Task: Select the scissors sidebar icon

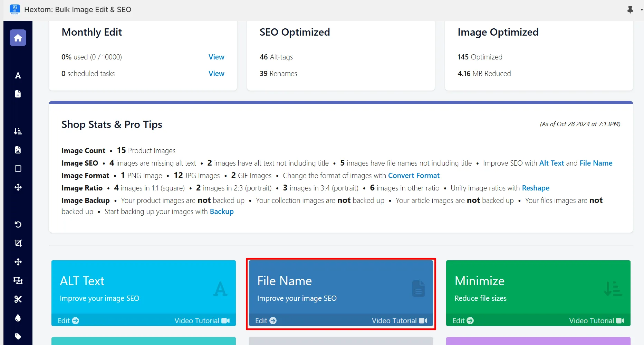Action: coord(18,299)
